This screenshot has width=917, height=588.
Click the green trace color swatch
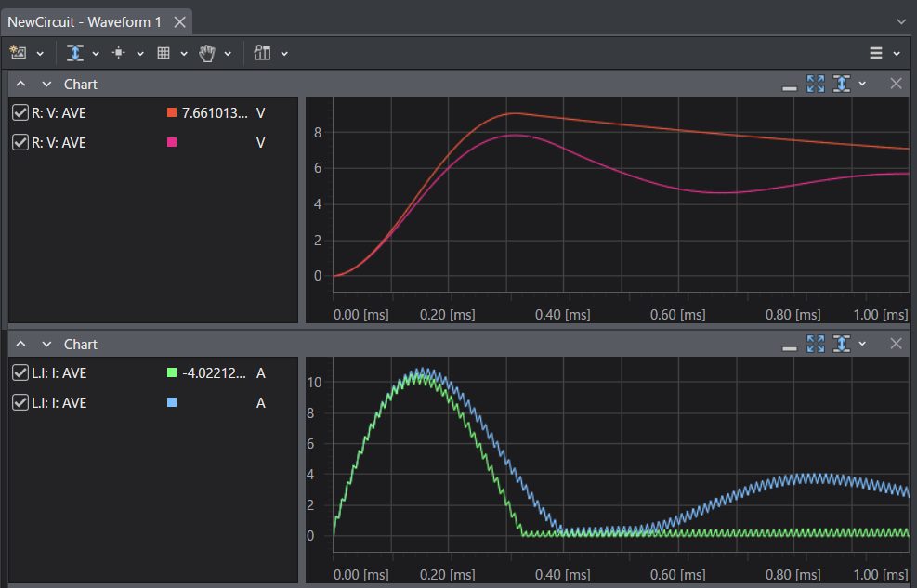click(172, 372)
